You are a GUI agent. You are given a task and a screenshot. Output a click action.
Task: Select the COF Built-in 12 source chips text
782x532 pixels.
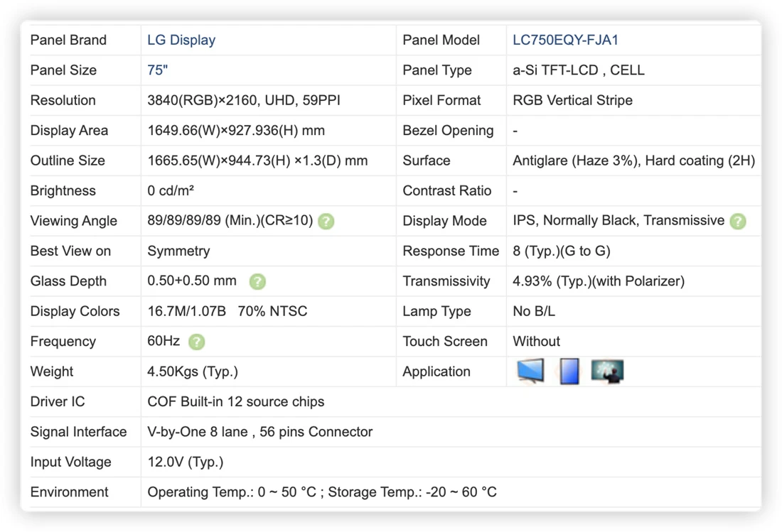[x=236, y=401]
